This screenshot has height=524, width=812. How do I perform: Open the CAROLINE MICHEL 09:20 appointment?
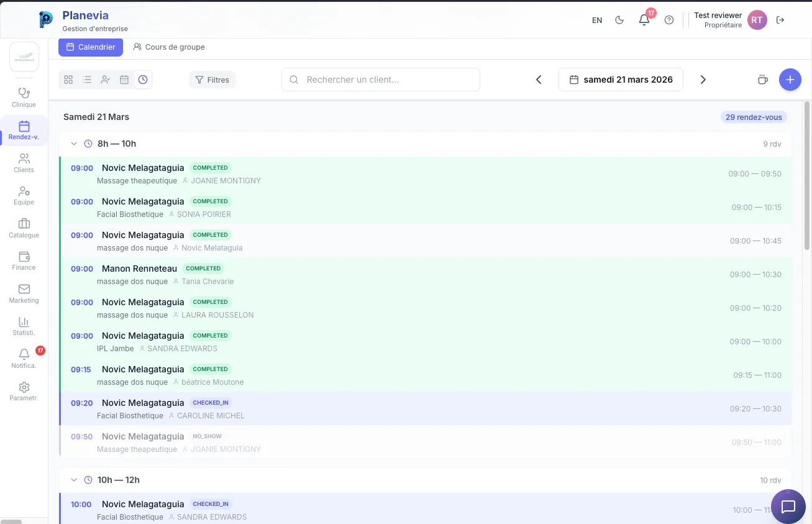(x=426, y=408)
